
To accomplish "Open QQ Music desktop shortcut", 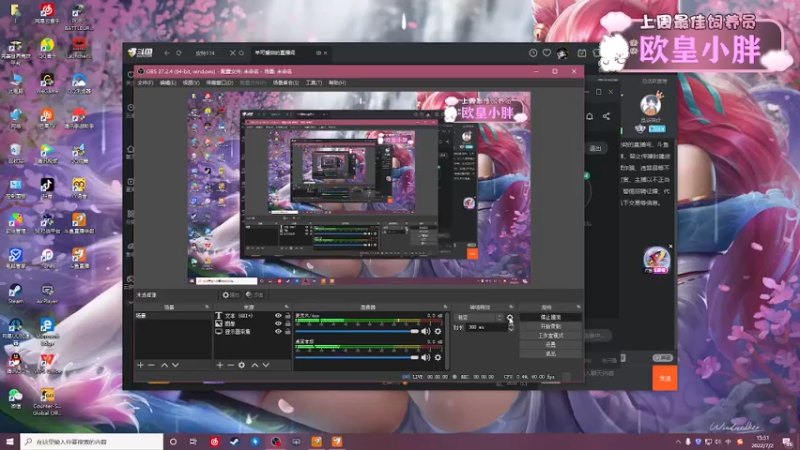I will [x=47, y=47].
